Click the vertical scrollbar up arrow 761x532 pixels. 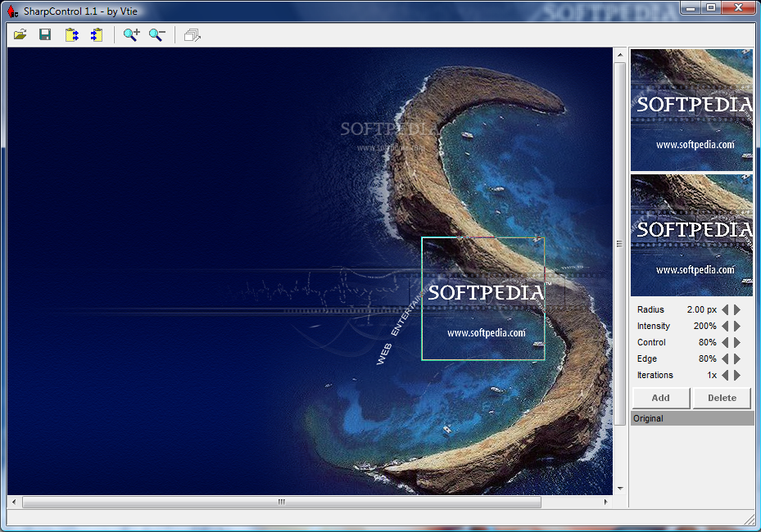pos(620,55)
